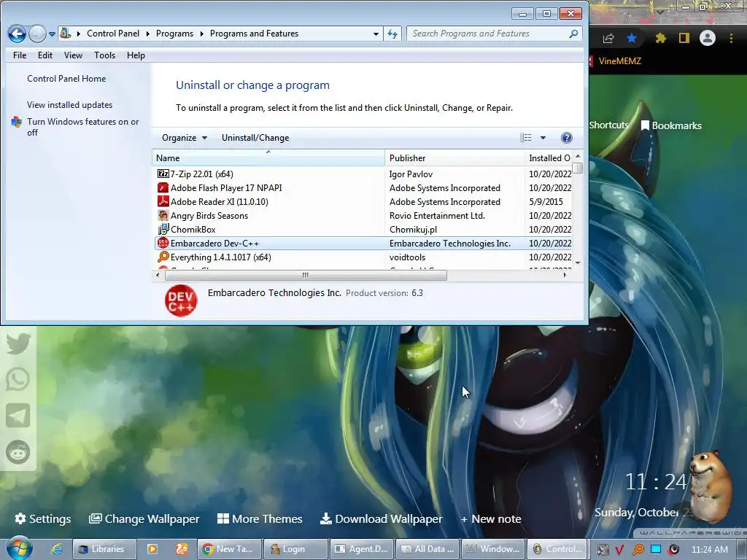The width and height of the screenshot is (747, 560).
Task: Click the Chrome share page icon
Action: (608, 38)
